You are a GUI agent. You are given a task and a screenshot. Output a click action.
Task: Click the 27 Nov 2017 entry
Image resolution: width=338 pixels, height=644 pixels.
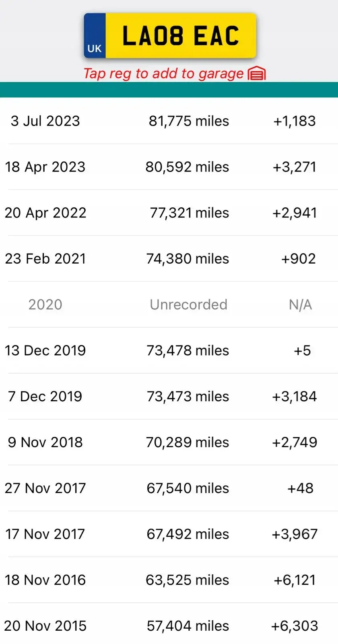pos(169,488)
